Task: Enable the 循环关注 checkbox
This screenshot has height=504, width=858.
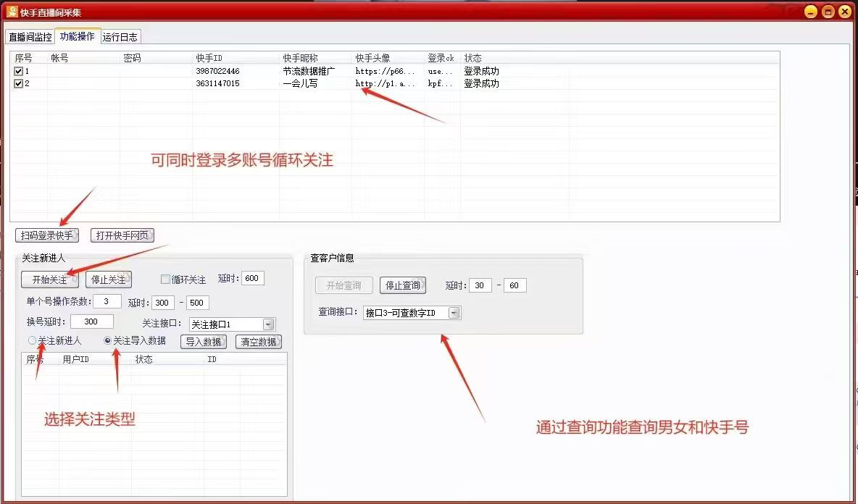Action: pos(164,279)
